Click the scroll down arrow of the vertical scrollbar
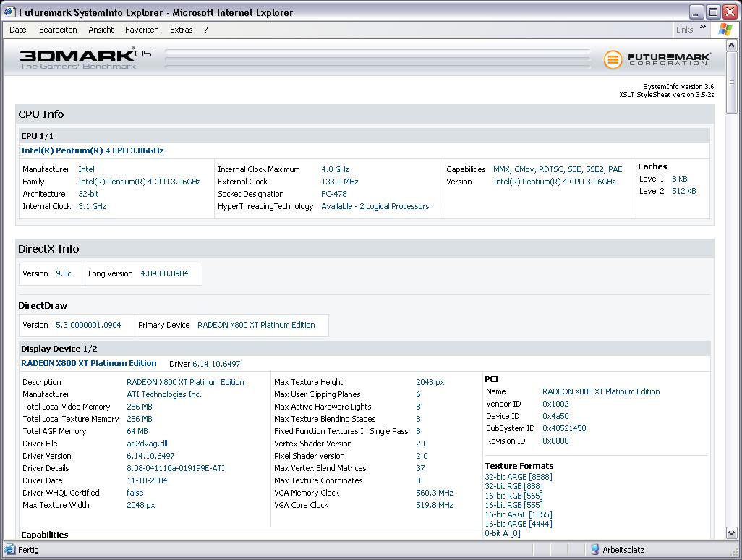The image size is (742, 560). tap(731, 533)
